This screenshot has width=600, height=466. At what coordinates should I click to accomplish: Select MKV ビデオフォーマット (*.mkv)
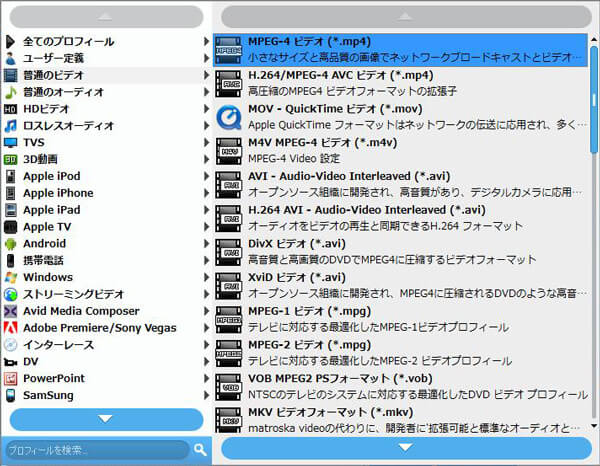pyautogui.click(x=400, y=420)
